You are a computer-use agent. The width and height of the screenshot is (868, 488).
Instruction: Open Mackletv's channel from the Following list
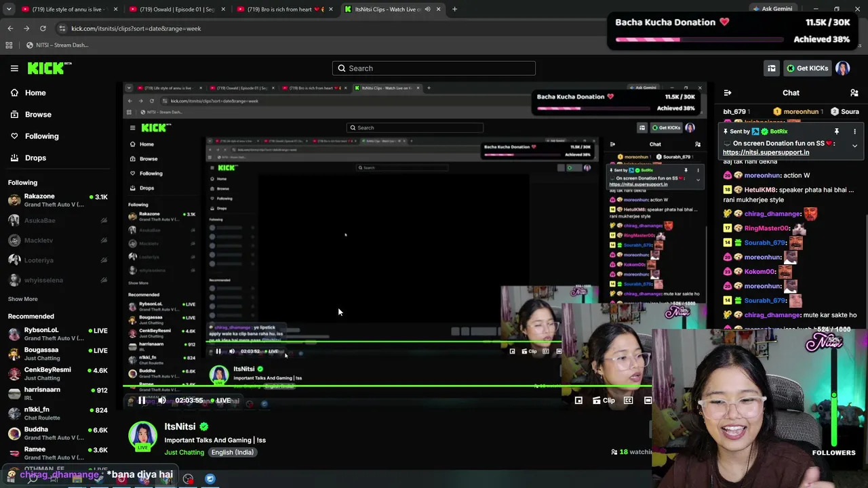pyautogui.click(x=58, y=241)
